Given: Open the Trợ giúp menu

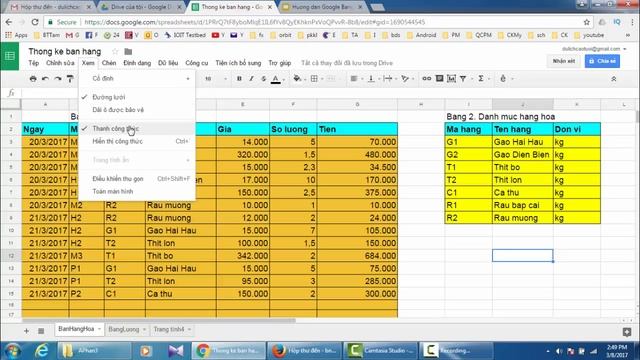Looking at the screenshot, I should click(280, 63).
